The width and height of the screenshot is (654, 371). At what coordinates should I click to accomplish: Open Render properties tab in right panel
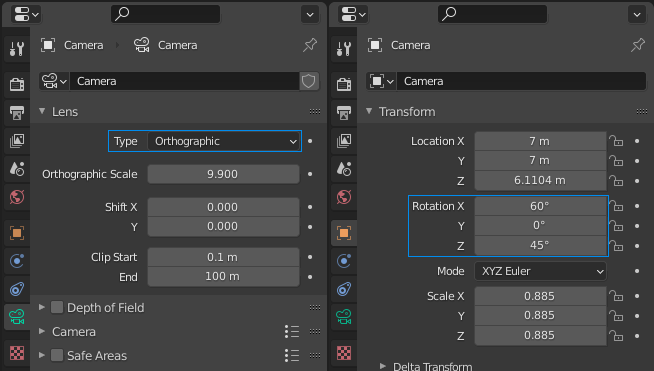[344, 84]
